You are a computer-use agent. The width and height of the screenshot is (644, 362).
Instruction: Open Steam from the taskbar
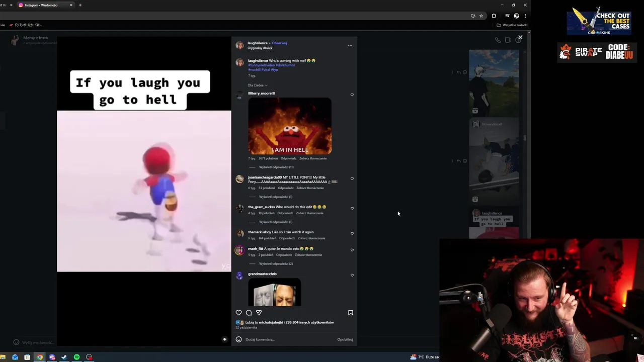pyautogui.click(x=64, y=357)
